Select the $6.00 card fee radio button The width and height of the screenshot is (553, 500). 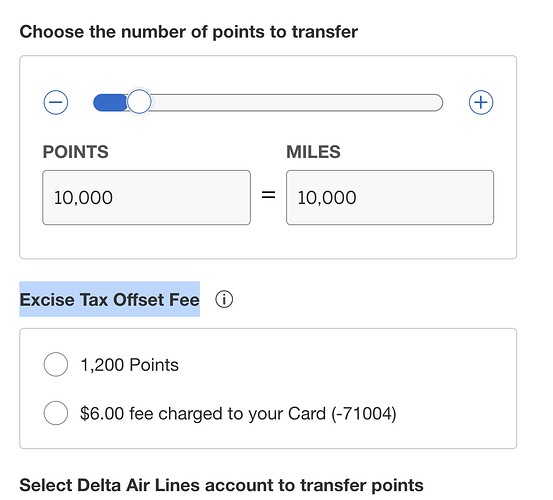point(56,413)
